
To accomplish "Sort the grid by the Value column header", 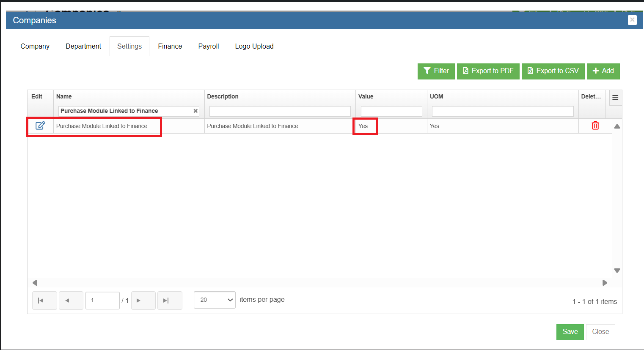I will tap(366, 96).
